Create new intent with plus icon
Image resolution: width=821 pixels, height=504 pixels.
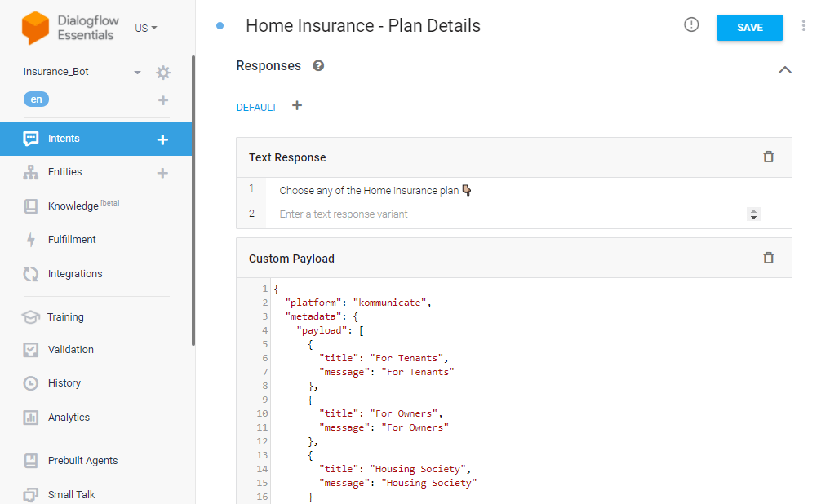pyautogui.click(x=163, y=139)
